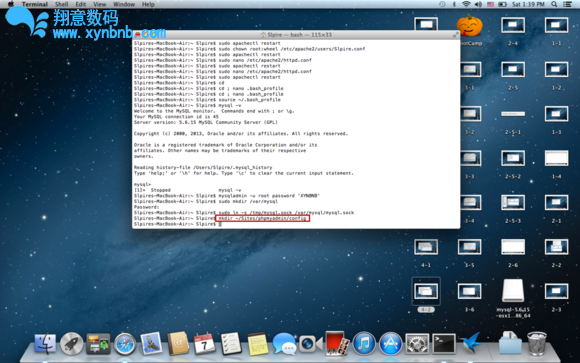Open the Trash in the Dock

[537, 343]
